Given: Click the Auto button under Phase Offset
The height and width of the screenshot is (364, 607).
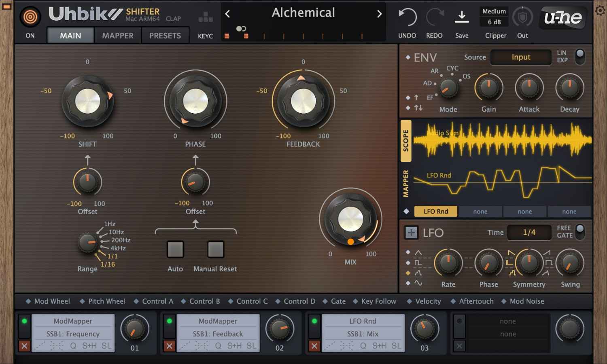Looking at the screenshot, I should pyautogui.click(x=175, y=250).
